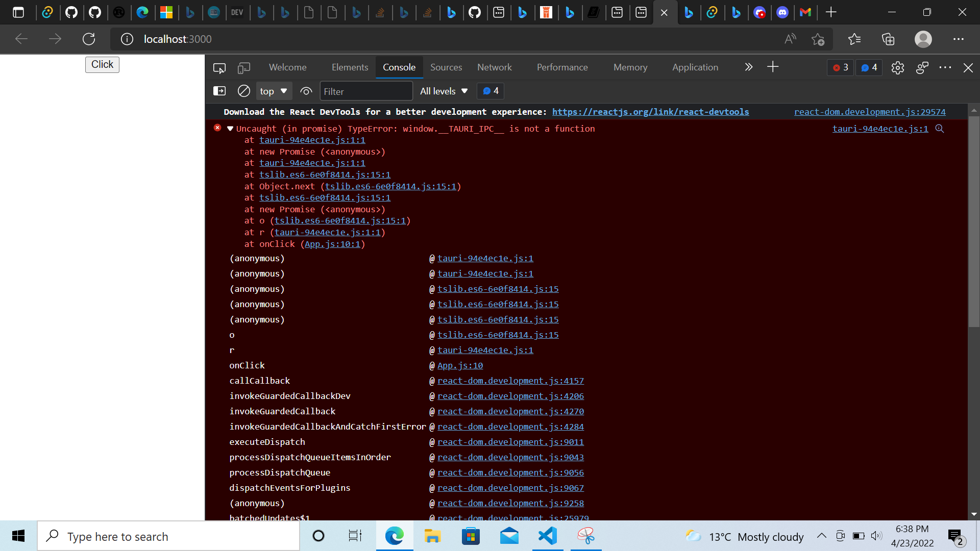
Task: Toggle the console sidebar panel icon
Action: pyautogui.click(x=219, y=91)
